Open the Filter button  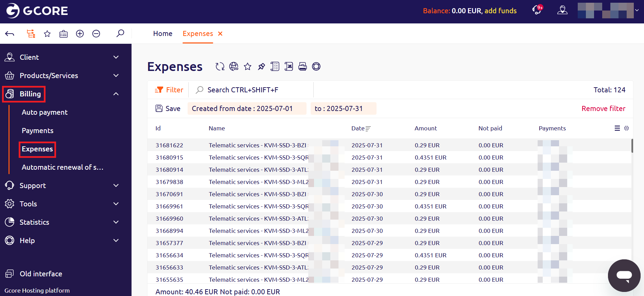pyautogui.click(x=169, y=90)
